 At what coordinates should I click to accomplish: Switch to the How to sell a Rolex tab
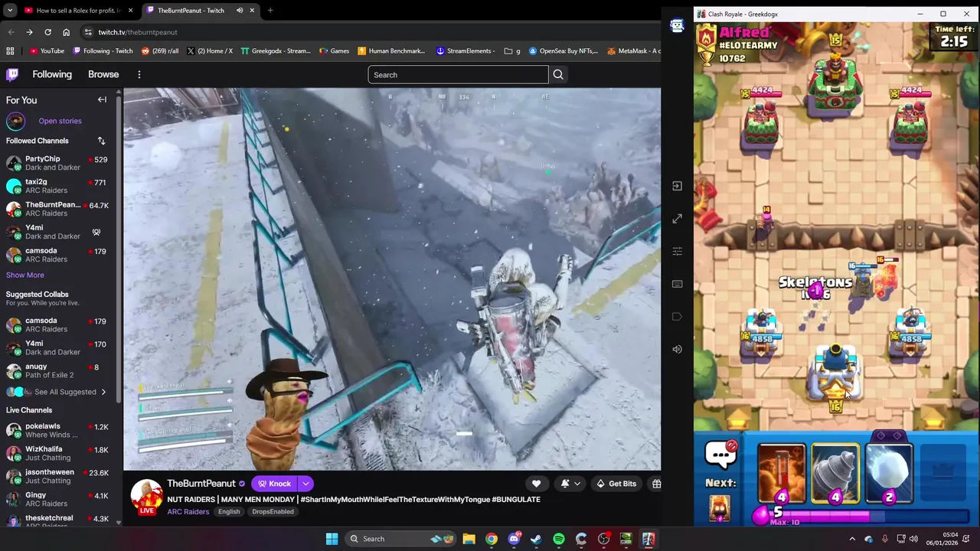(x=78, y=11)
